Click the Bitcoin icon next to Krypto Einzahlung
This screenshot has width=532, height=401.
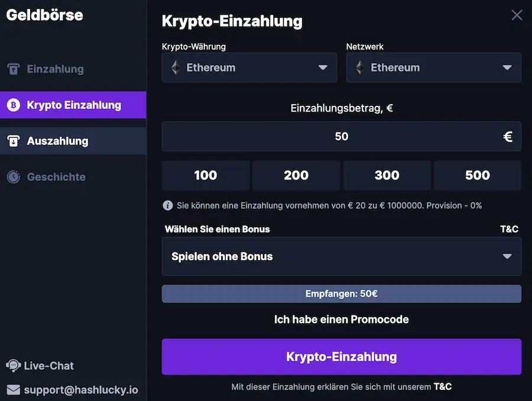(x=13, y=105)
